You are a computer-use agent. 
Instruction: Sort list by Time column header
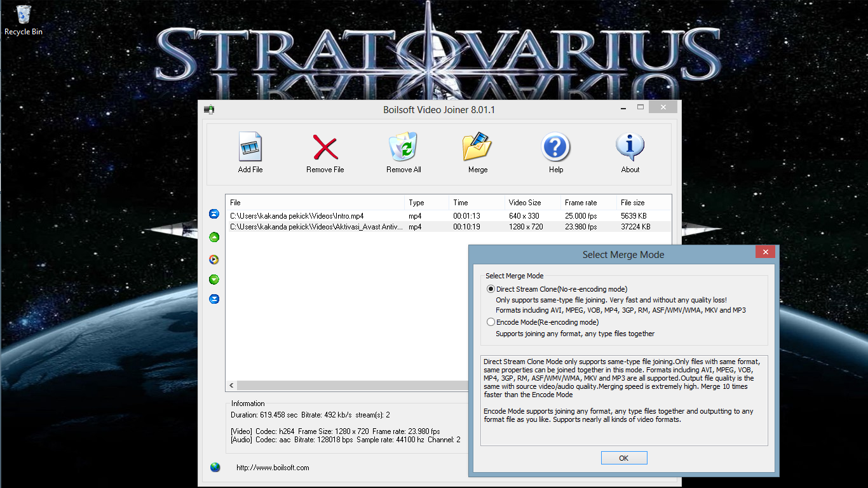pos(477,202)
